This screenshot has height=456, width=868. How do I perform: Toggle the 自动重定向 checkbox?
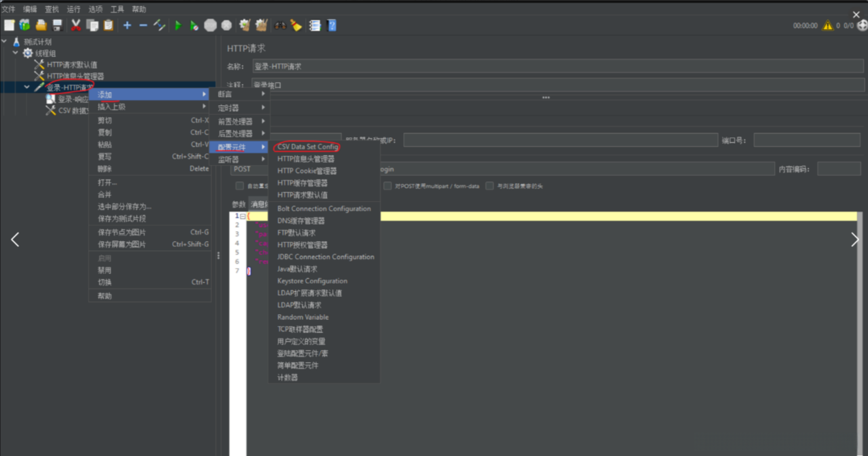coord(240,186)
